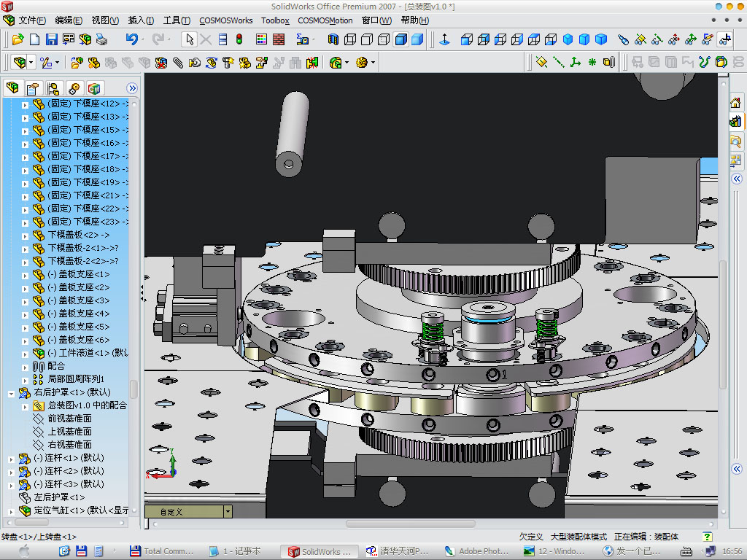Insert a reference plane
This screenshot has width=747, height=560.
[541, 62]
